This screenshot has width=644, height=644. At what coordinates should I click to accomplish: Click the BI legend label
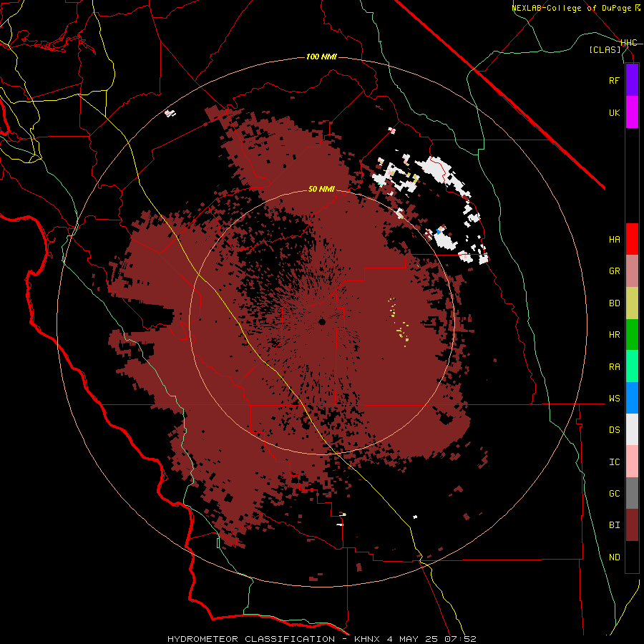614,525
